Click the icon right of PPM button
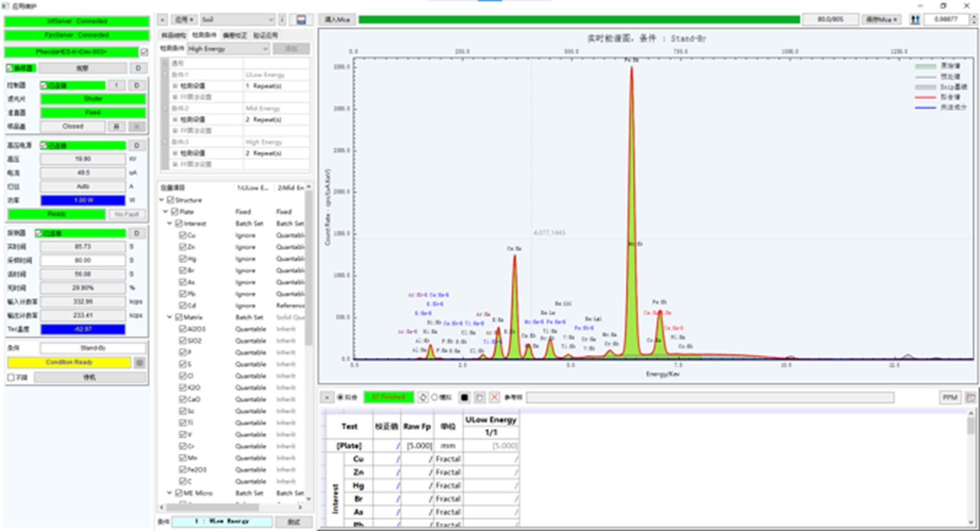The image size is (980, 531). (x=970, y=397)
